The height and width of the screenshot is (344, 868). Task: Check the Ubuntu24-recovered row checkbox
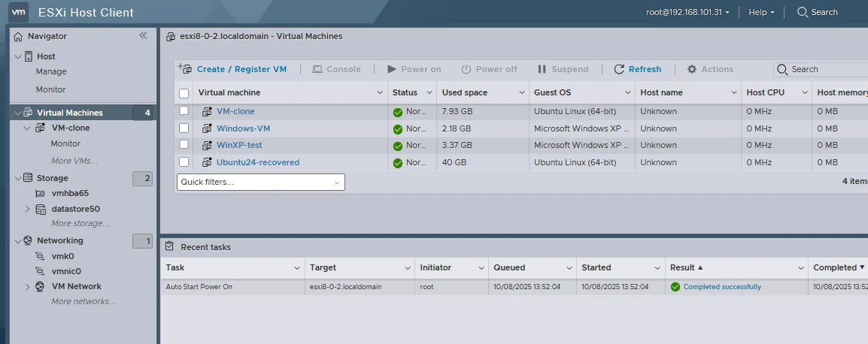tap(184, 162)
